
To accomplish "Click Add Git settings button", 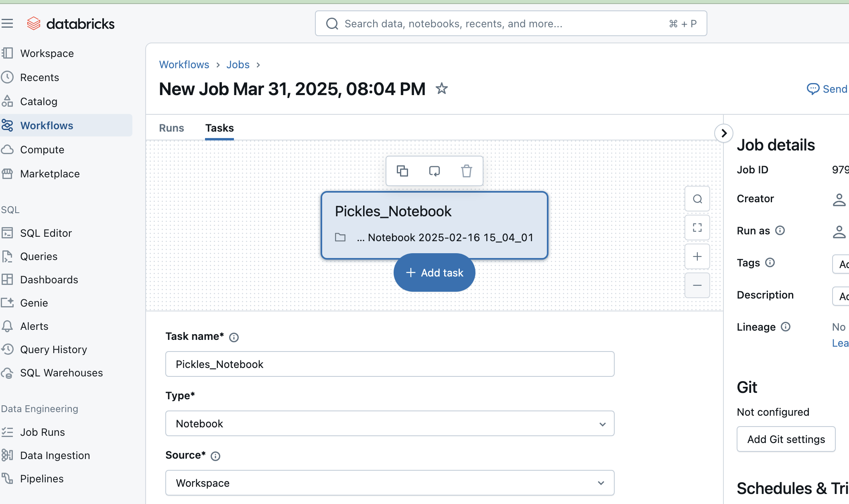I will pyautogui.click(x=786, y=439).
